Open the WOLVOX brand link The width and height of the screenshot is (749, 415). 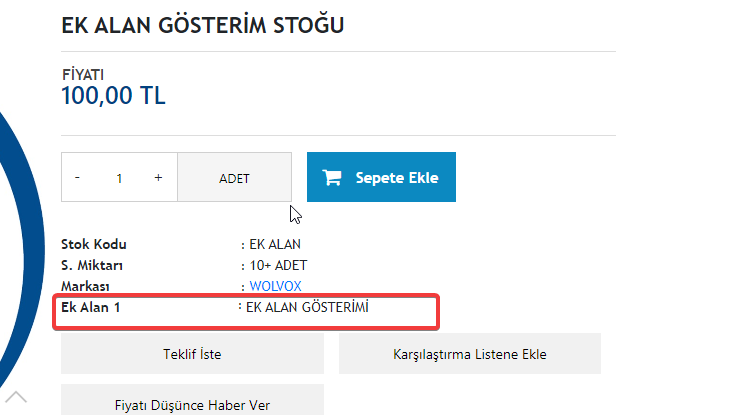[x=275, y=286]
